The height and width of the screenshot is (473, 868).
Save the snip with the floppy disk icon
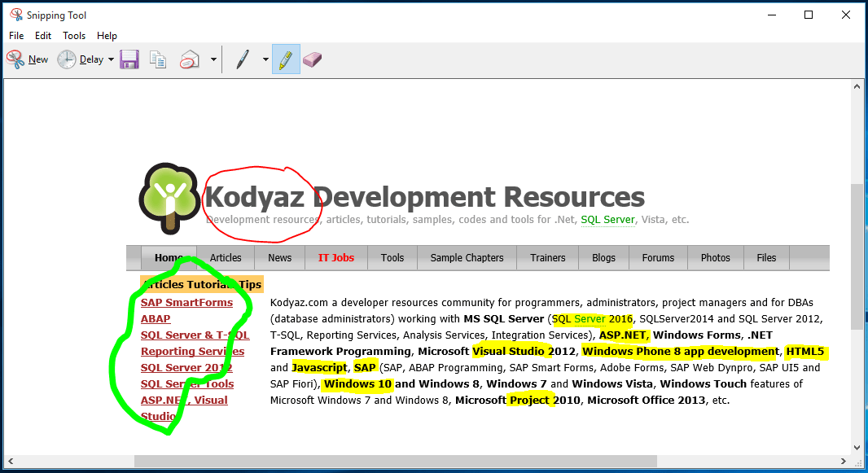click(x=129, y=59)
